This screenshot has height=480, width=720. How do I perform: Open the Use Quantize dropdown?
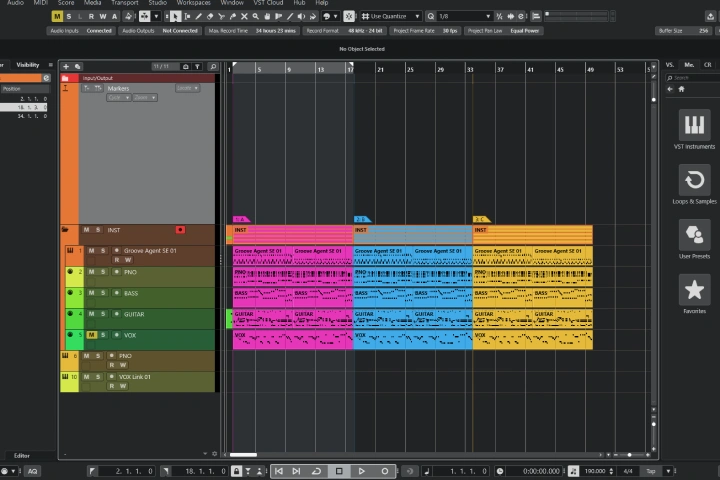(x=391, y=16)
